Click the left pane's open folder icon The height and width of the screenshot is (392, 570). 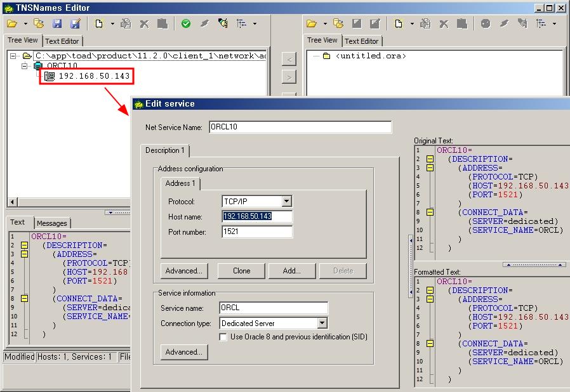coord(12,24)
